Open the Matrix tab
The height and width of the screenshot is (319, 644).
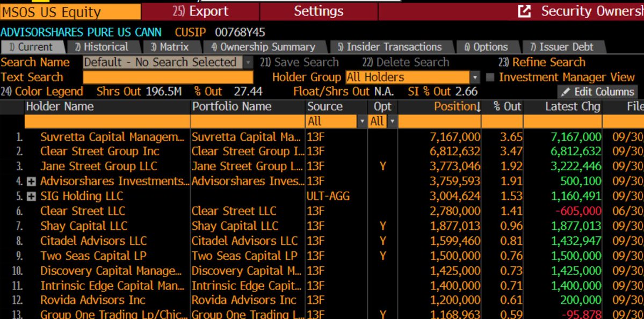pyautogui.click(x=170, y=47)
